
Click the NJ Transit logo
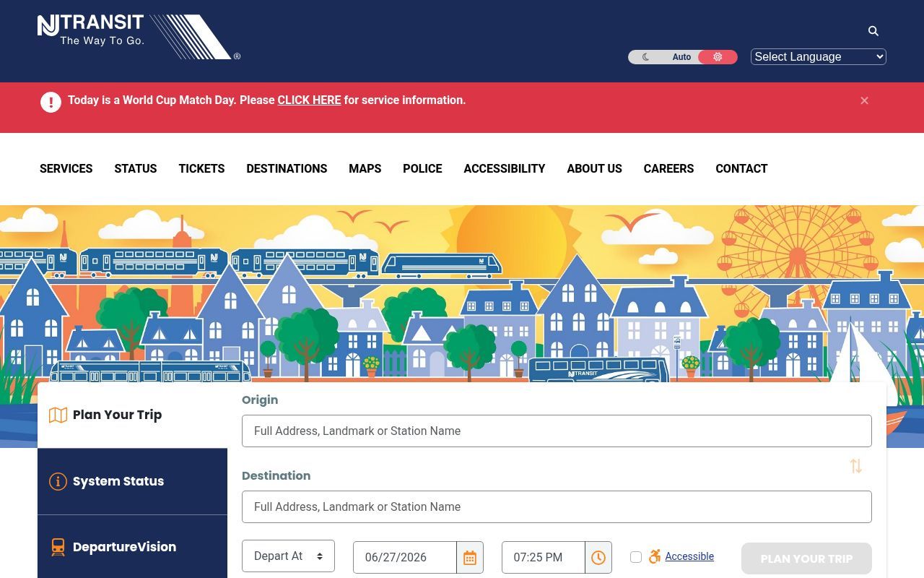139,37
